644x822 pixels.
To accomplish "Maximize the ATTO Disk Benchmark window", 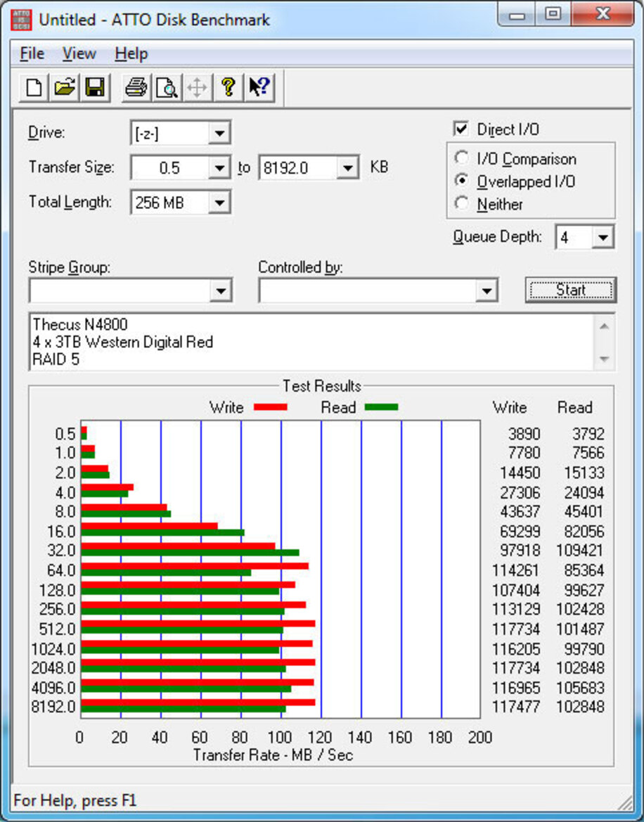I will click(x=553, y=15).
